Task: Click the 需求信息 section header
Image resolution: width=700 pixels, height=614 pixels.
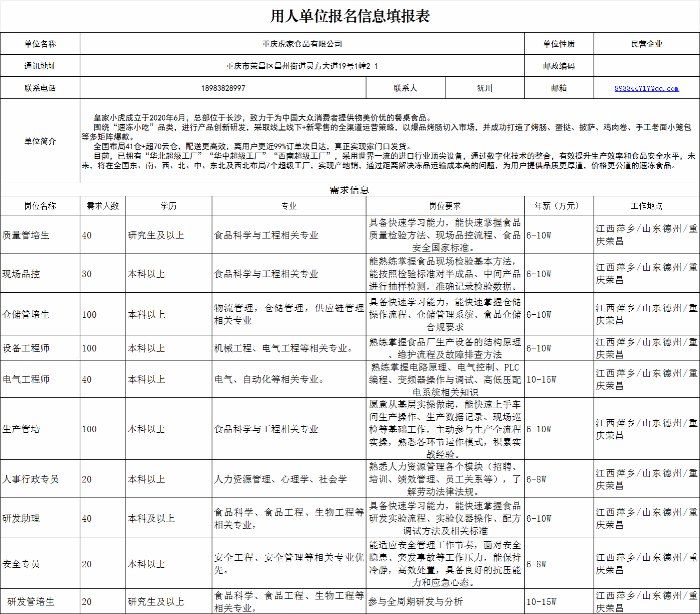Action: (x=349, y=190)
